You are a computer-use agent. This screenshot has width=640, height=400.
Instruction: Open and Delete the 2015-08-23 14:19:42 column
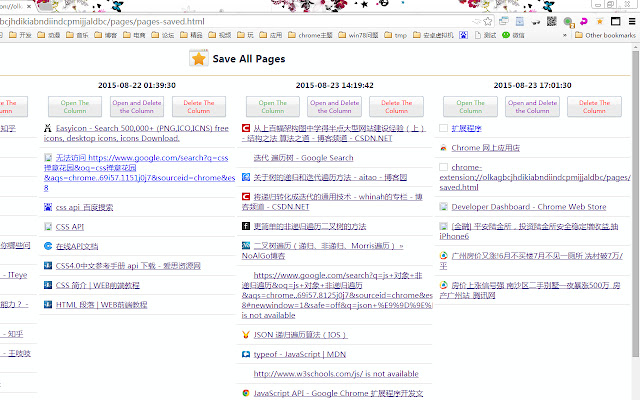coord(334,107)
